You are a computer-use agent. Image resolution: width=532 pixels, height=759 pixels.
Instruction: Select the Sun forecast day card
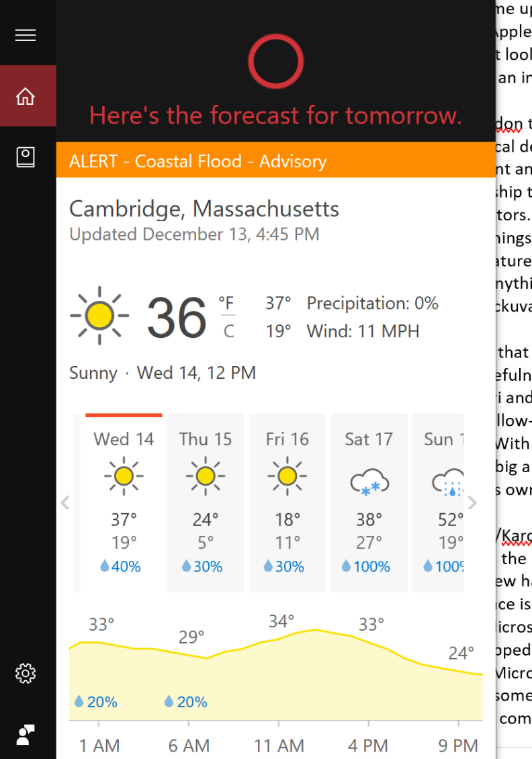(438, 502)
